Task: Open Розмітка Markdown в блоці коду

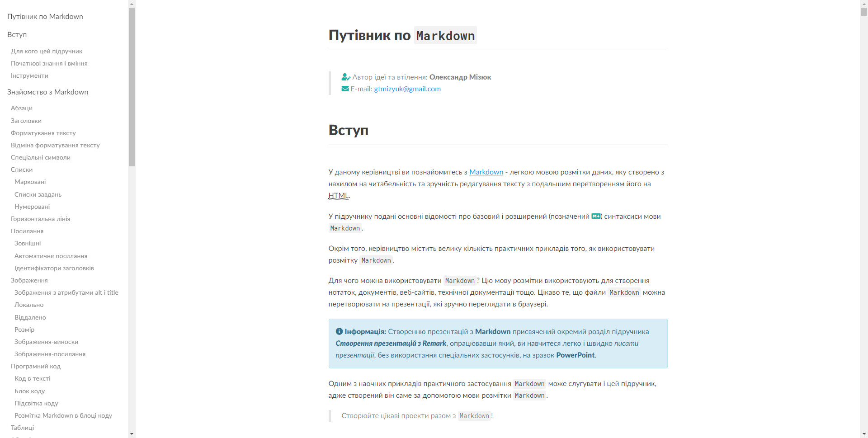Action: click(x=63, y=415)
